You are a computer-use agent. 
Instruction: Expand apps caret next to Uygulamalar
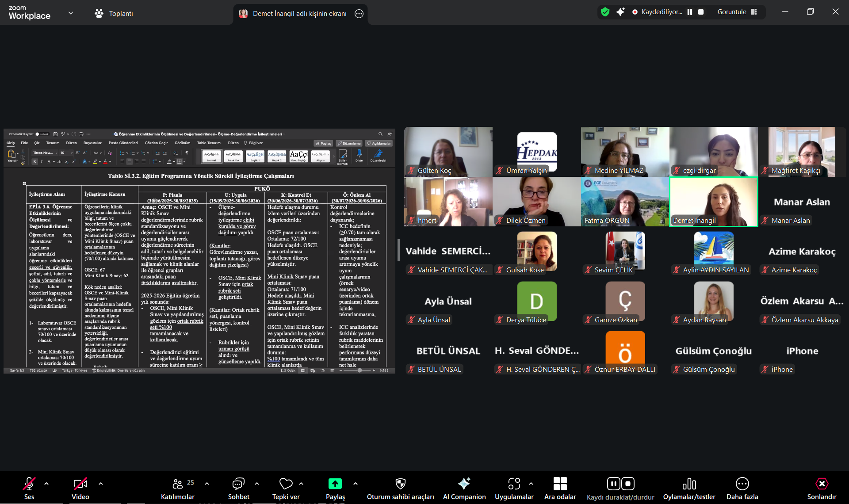[531, 484]
